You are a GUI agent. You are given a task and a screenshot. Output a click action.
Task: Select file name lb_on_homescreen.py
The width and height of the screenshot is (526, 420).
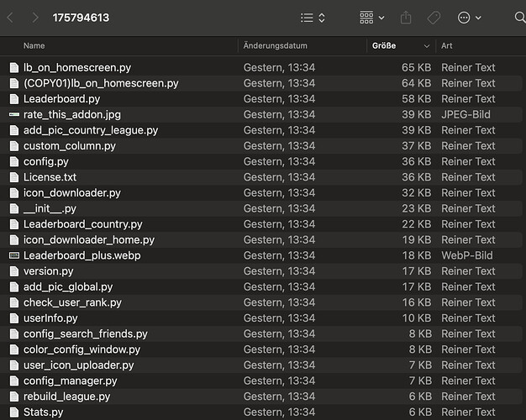pyautogui.click(x=77, y=68)
